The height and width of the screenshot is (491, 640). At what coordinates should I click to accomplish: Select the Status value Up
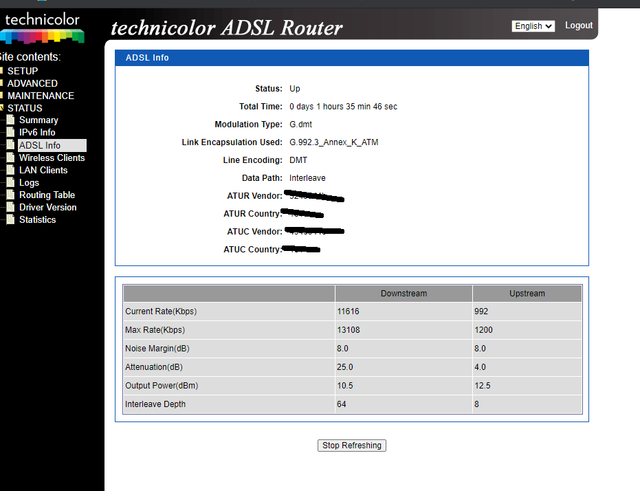point(295,89)
